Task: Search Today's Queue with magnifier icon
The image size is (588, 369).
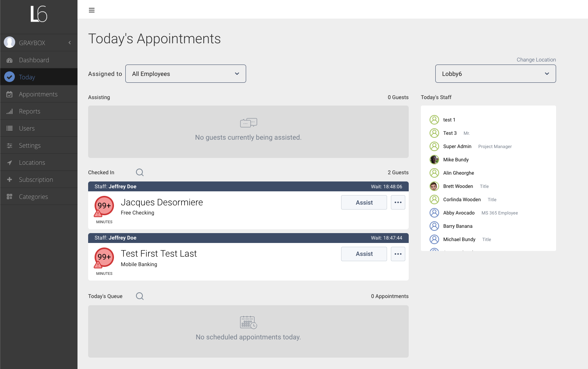Action: [140, 296]
